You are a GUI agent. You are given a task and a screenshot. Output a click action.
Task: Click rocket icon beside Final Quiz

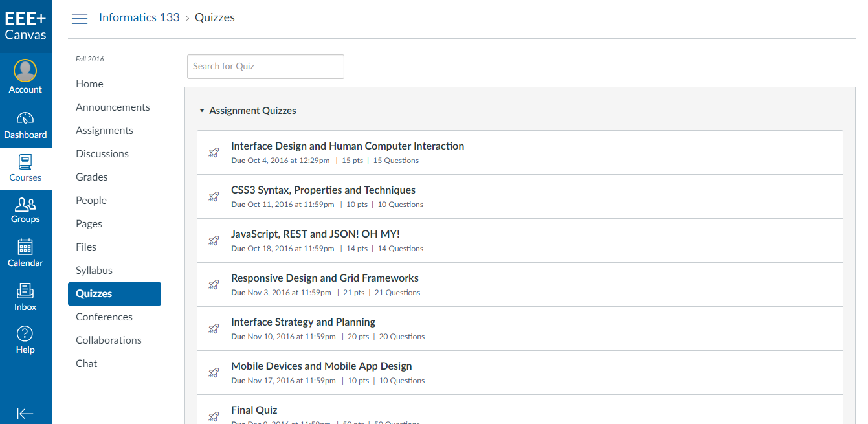214,416
